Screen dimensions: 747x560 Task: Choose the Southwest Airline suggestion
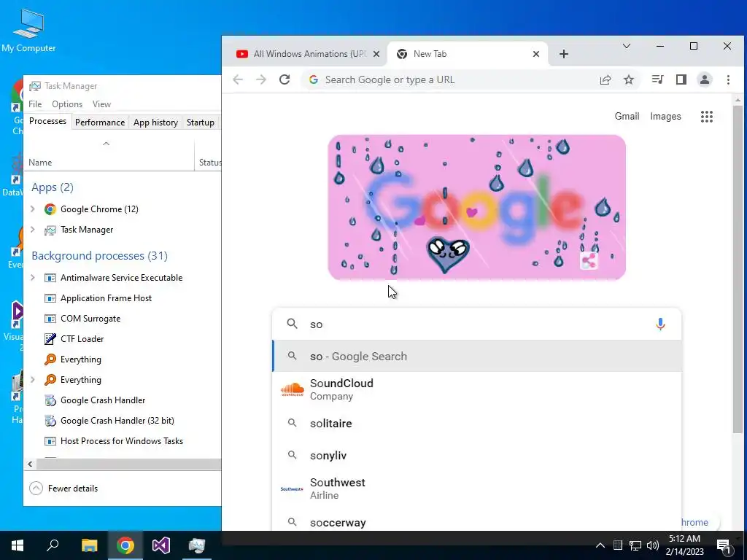[x=477, y=489]
